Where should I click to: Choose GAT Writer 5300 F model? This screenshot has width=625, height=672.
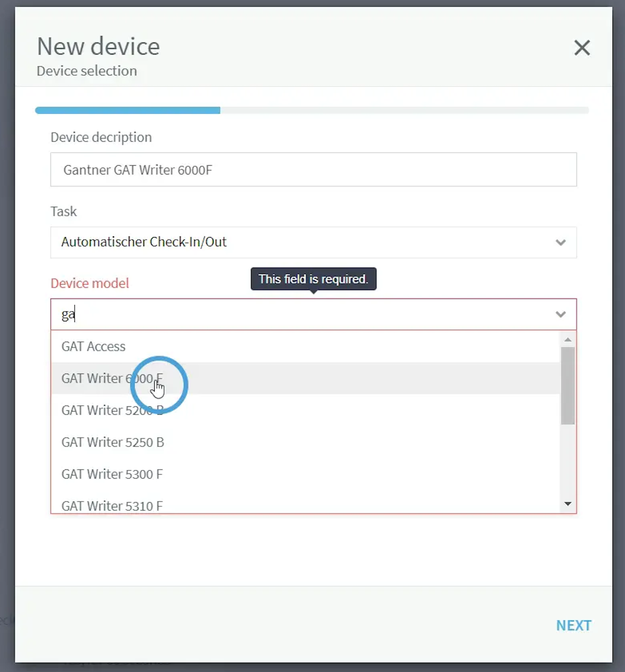click(x=112, y=474)
